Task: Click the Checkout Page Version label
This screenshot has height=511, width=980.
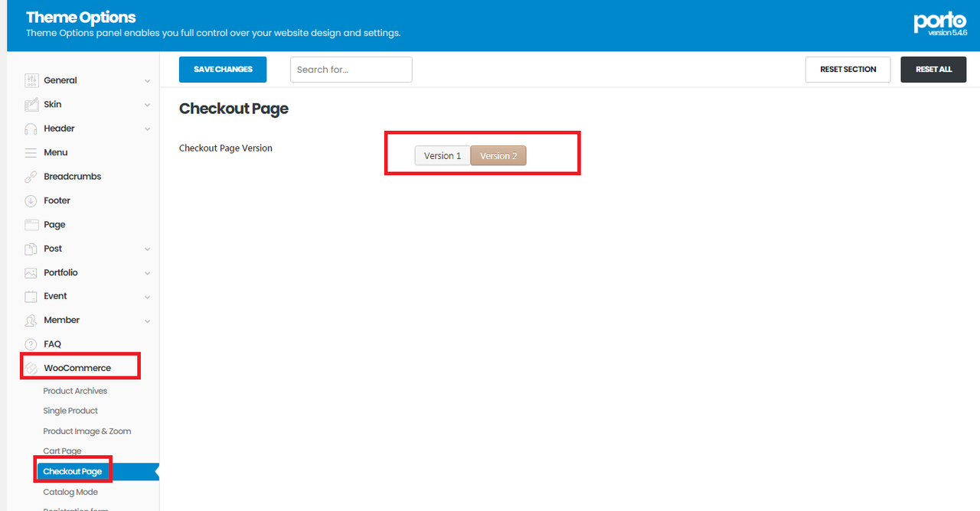Action: tap(226, 148)
